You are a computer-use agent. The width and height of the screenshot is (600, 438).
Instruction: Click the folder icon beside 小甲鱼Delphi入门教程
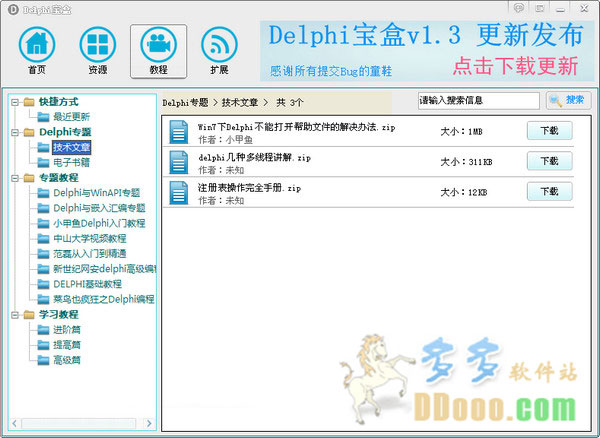point(43,223)
